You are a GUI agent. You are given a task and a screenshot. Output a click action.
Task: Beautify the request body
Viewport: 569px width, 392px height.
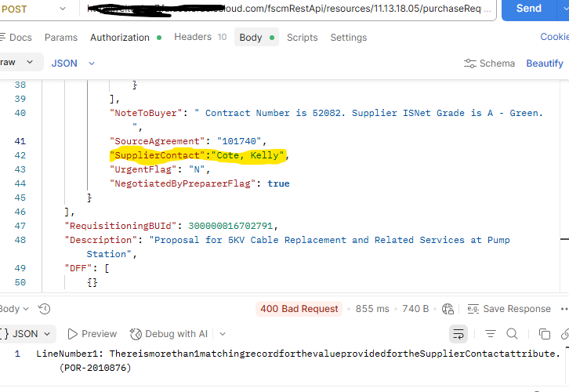(x=545, y=64)
